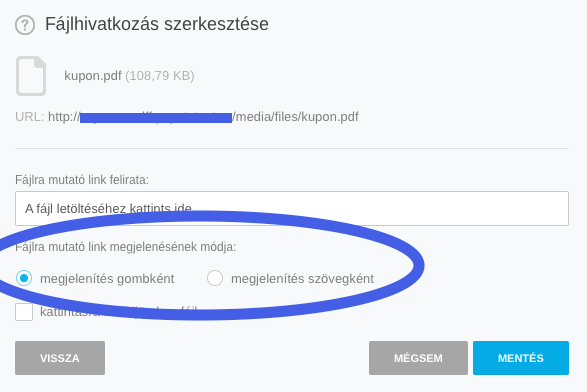
Task: Select the 'megjelenítés gombként' radio button
Action: click(x=24, y=278)
